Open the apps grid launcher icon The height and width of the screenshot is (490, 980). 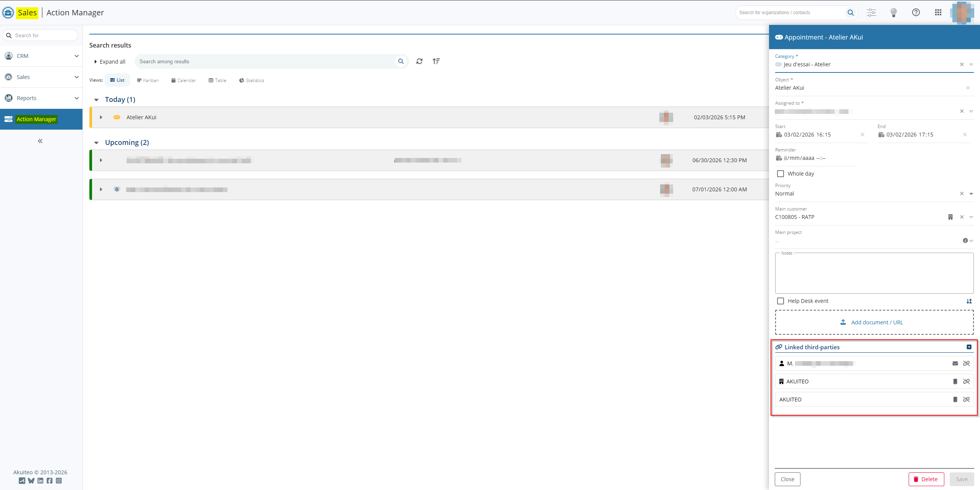[938, 13]
